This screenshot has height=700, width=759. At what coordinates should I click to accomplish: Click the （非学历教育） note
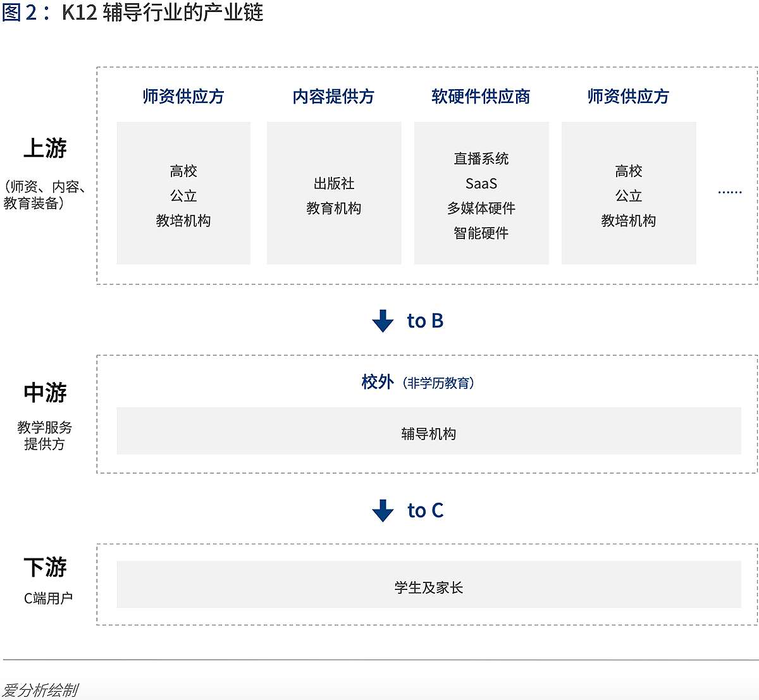(438, 383)
